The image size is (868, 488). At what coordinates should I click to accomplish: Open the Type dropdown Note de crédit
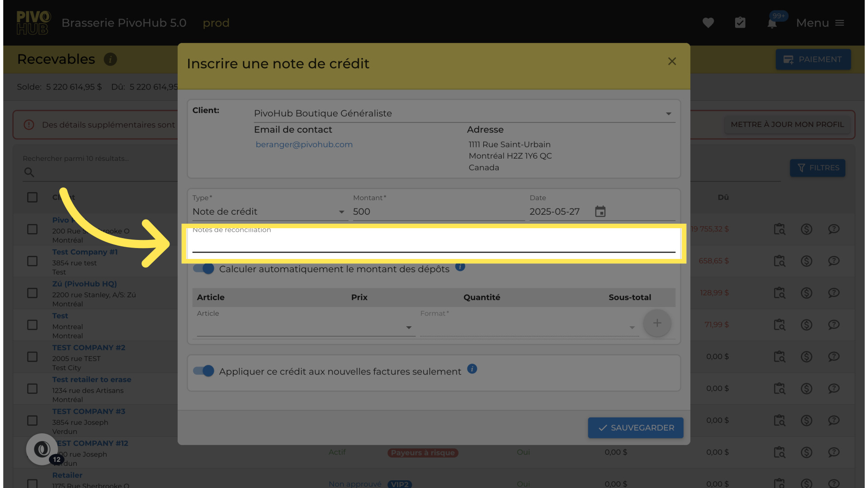click(269, 212)
